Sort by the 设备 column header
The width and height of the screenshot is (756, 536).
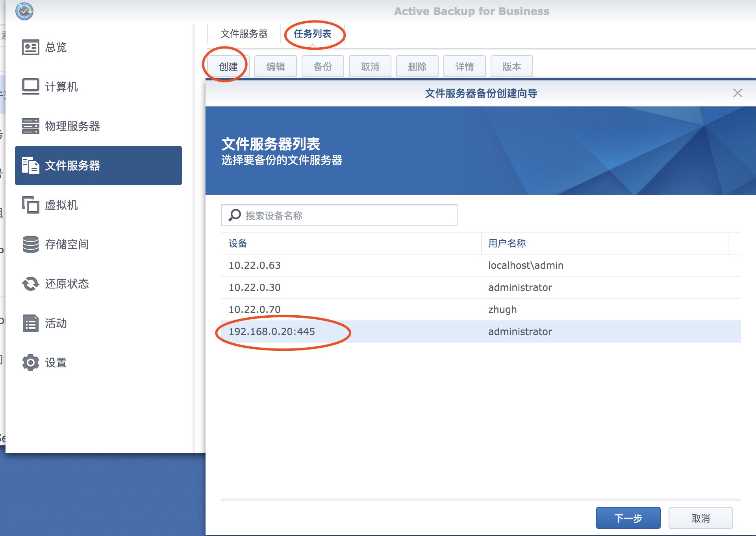pos(351,244)
